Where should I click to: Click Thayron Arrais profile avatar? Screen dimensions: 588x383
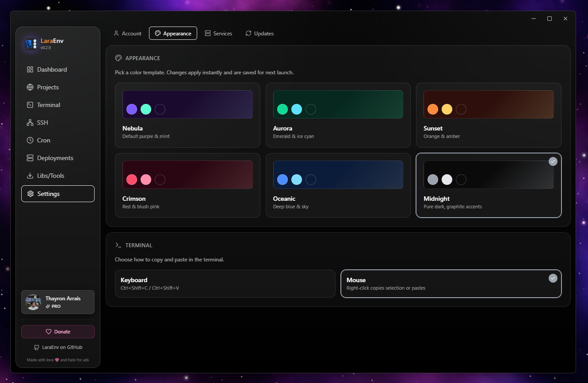[x=34, y=302]
